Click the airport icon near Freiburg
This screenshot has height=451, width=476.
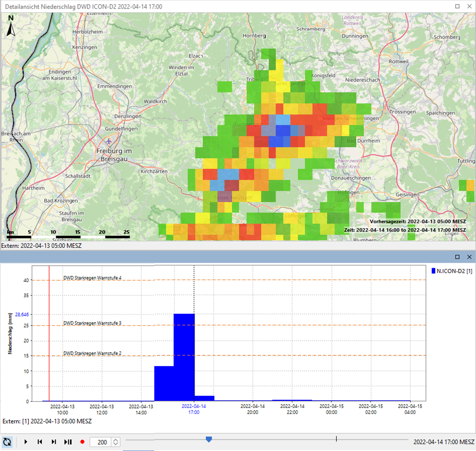tap(108, 142)
